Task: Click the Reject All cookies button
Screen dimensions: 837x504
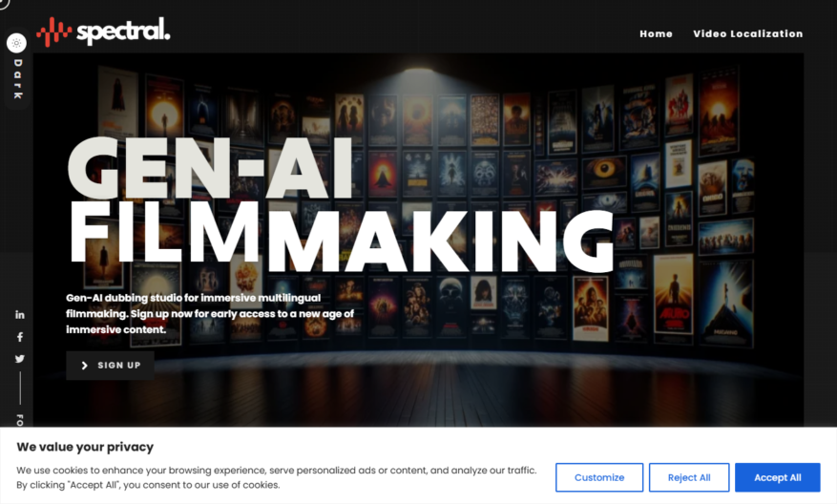Action: coord(689,477)
